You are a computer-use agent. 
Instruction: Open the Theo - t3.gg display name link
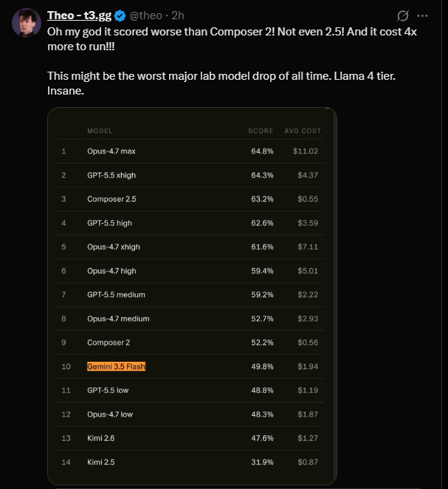click(x=79, y=16)
